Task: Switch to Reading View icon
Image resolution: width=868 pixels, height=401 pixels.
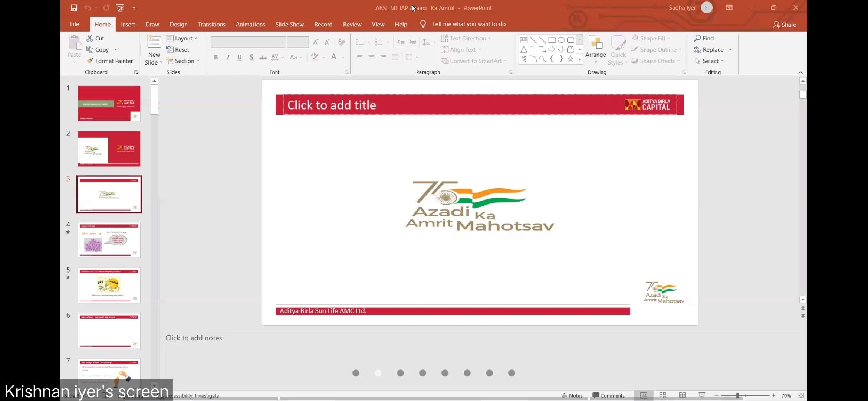Action: tap(682, 395)
